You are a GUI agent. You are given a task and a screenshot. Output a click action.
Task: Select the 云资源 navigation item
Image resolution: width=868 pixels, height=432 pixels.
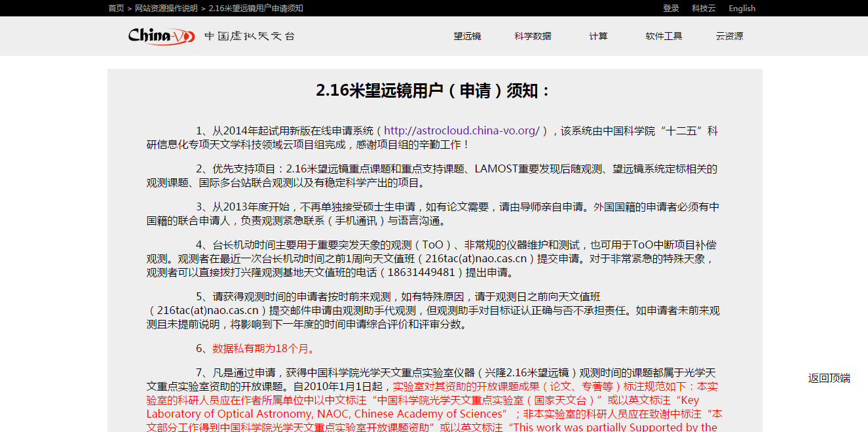coord(729,36)
